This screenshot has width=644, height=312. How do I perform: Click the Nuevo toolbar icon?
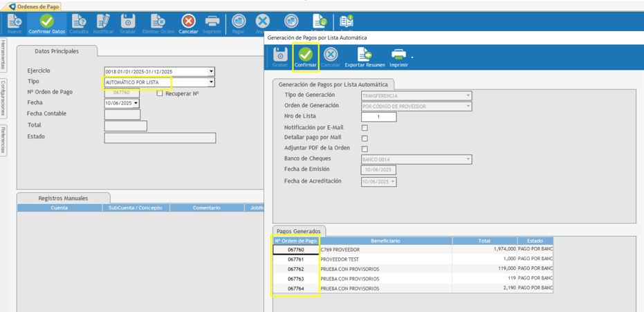[x=14, y=24]
